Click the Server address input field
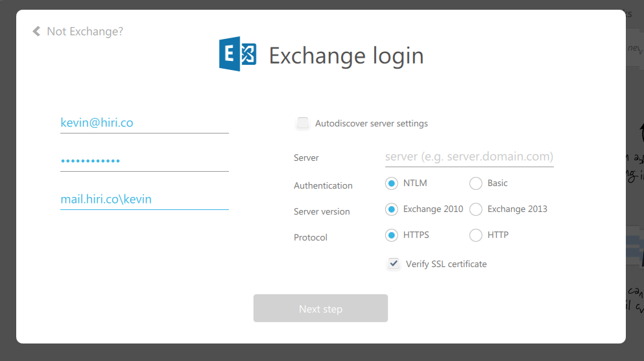 (x=469, y=157)
